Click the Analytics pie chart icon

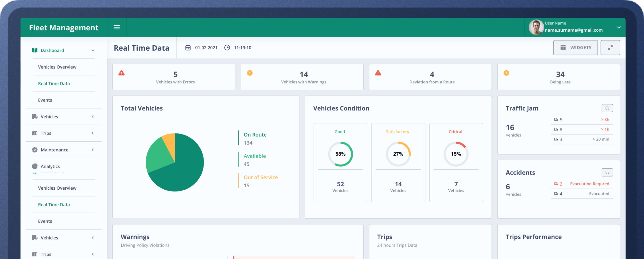(35, 166)
